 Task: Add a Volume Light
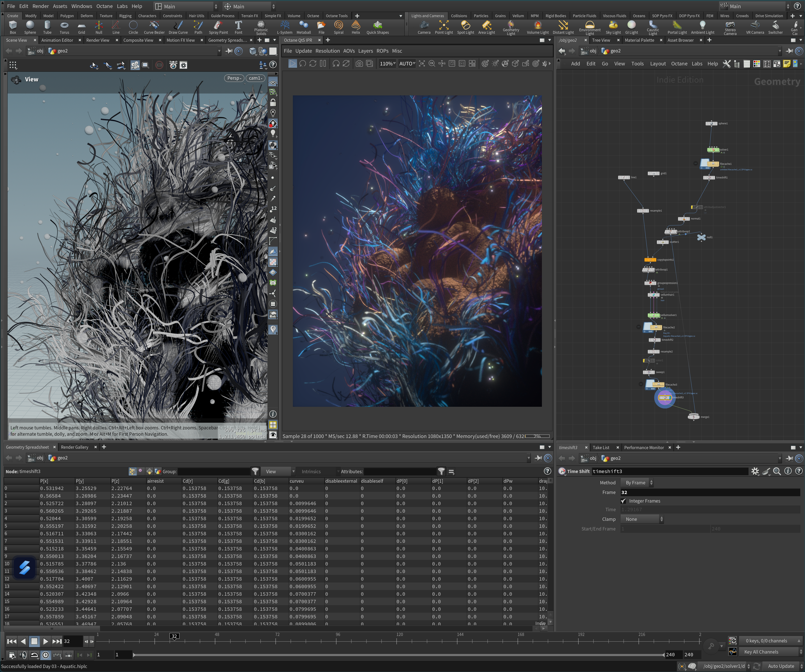tap(538, 27)
